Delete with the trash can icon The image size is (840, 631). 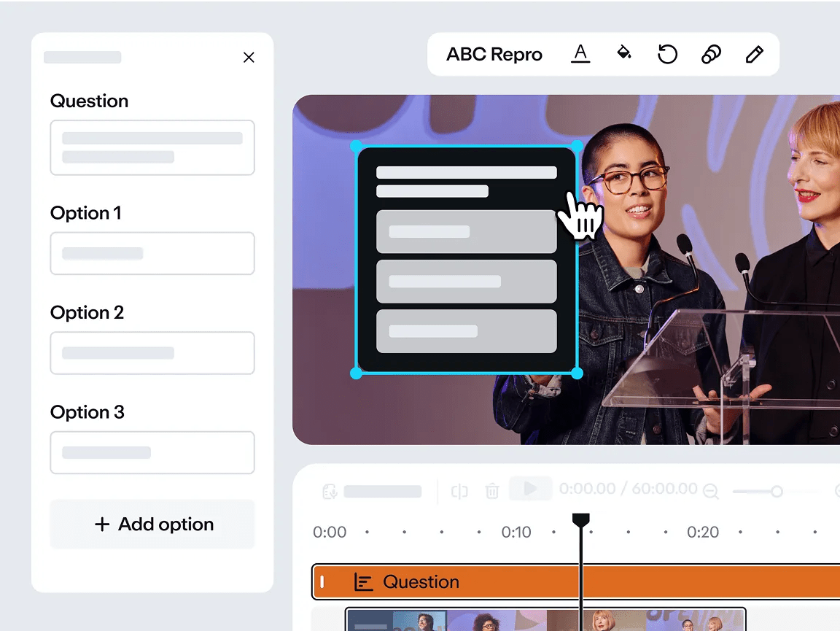click(x=492, y=491)
